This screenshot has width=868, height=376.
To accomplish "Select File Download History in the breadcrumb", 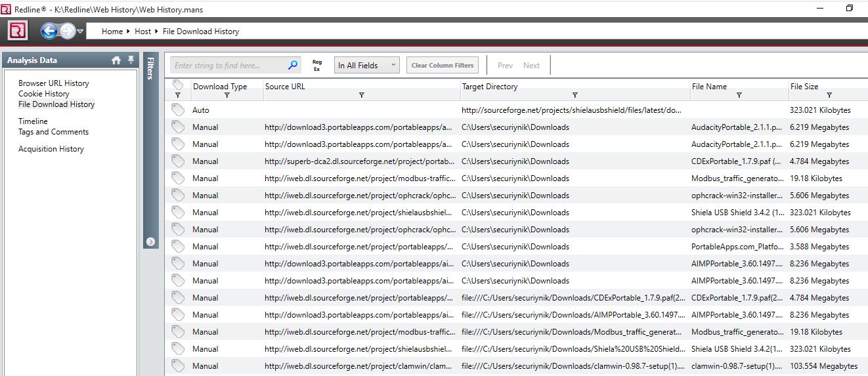I will [x=201, y=31].
